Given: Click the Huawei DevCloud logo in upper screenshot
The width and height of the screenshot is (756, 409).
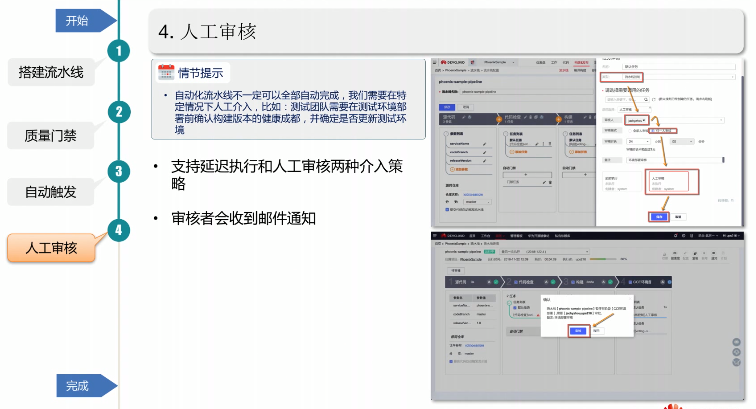Looking at the screenshot, I should 453,62.
